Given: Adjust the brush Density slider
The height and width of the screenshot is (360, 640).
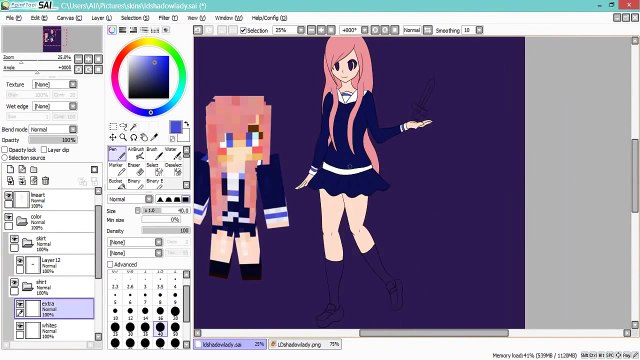Looking at the screenshot, I should pyautogui.click(x=166, y=231).
